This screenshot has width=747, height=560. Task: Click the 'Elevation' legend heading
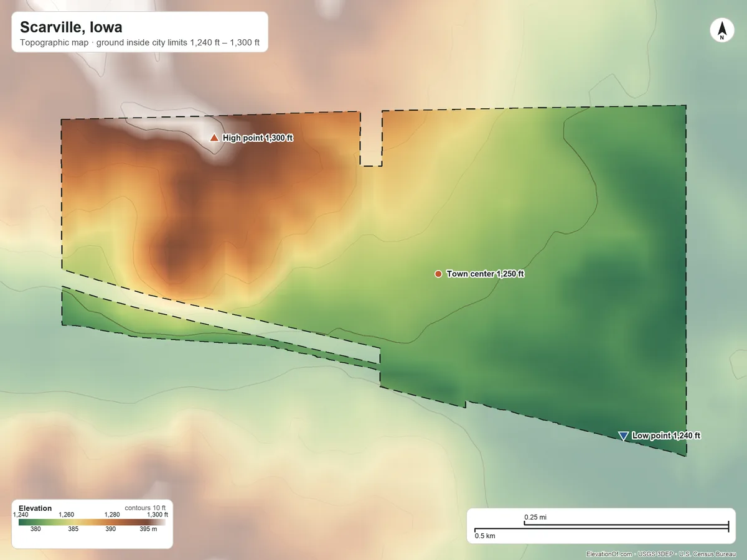pyautogui.click(x=35, y=508)
